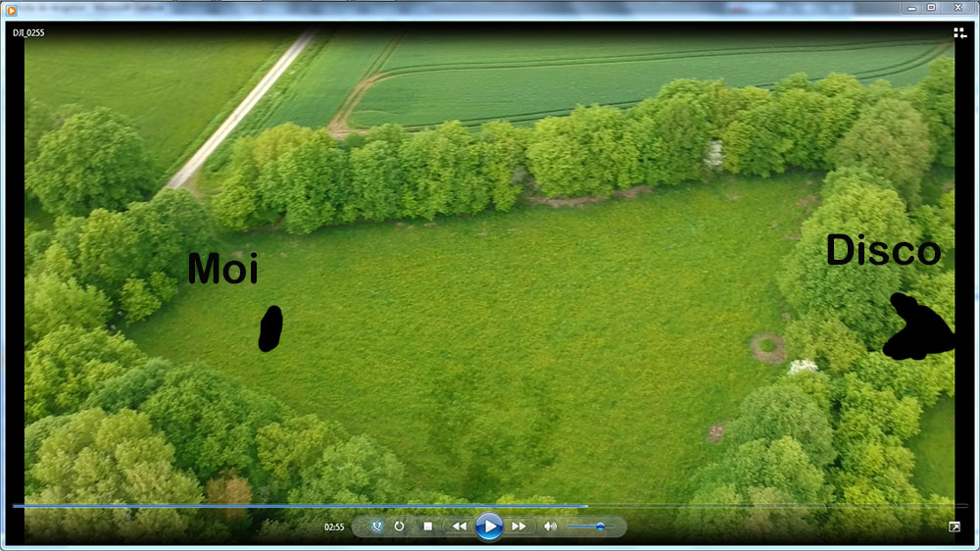This screenshot has width=980, height=551.
Task: Click the DJI_0255 video title
Action: [28, 32]
